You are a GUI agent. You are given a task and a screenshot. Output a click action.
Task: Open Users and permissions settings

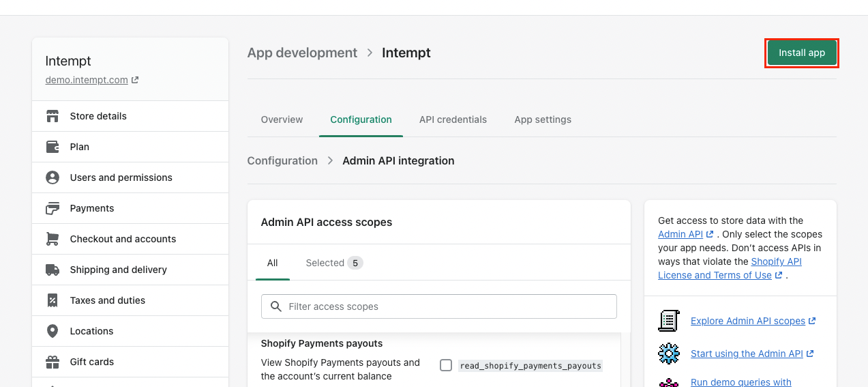click(130, 177)
